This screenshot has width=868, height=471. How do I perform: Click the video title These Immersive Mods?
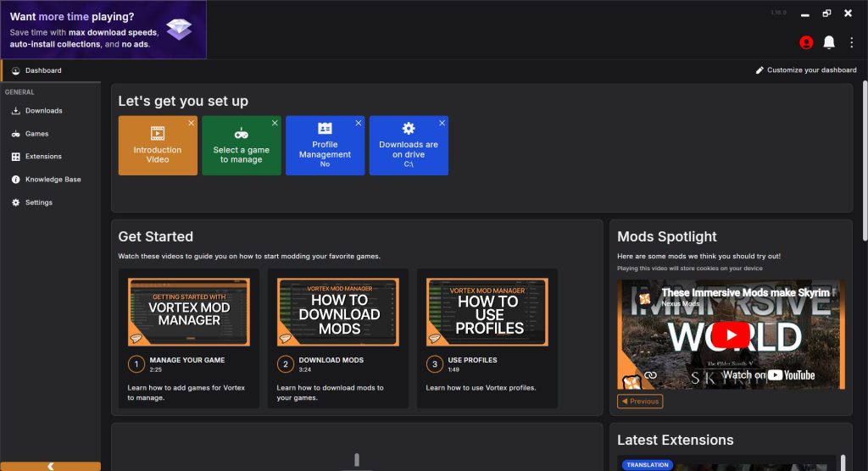tap(745, 292)
